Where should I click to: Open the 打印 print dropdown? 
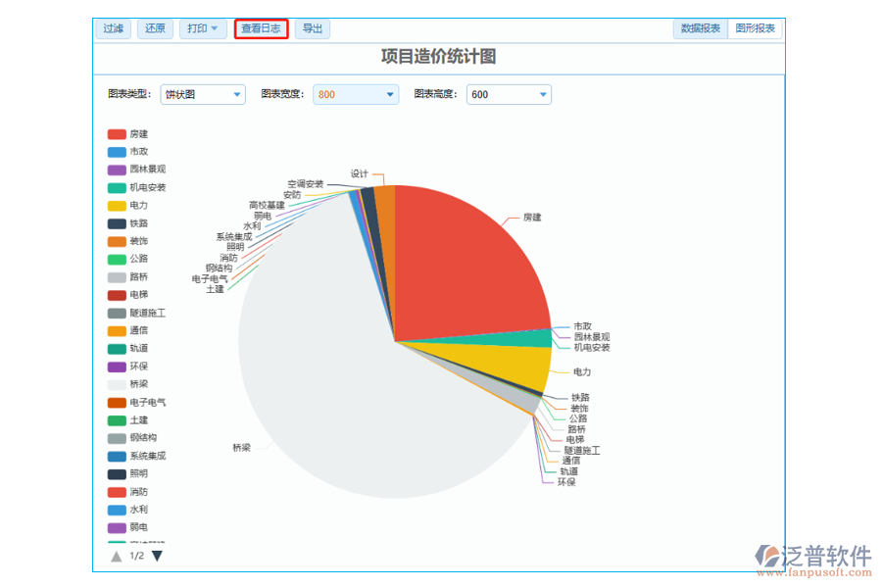point(203,29)
